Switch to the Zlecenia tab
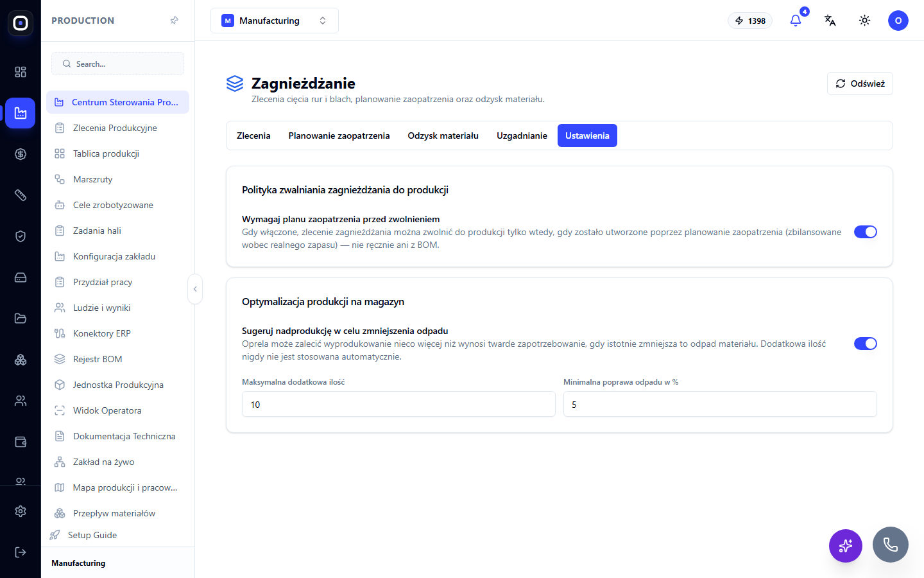 [253, 136]
